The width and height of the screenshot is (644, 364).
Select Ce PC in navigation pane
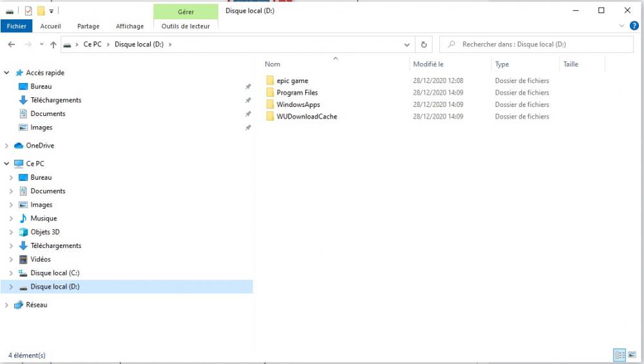coord(35,164)
